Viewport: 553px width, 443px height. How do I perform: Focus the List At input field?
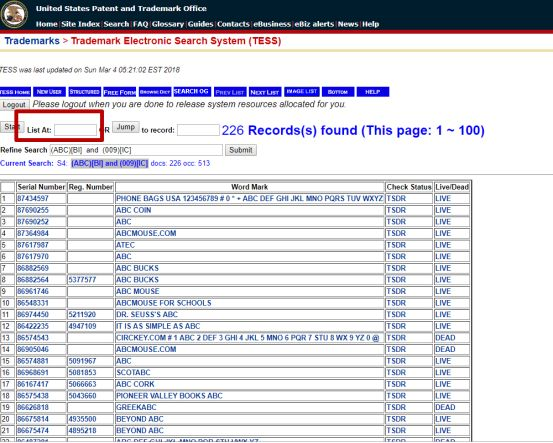click(x=75, y=130)
